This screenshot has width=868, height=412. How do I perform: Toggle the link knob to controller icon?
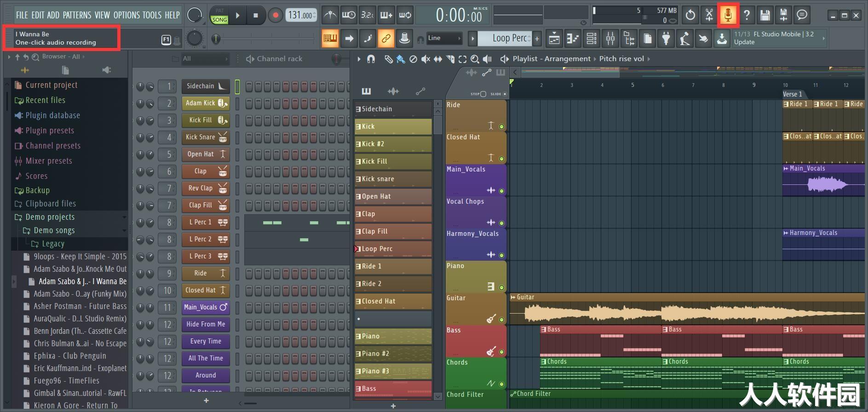(x=386, y=39)
